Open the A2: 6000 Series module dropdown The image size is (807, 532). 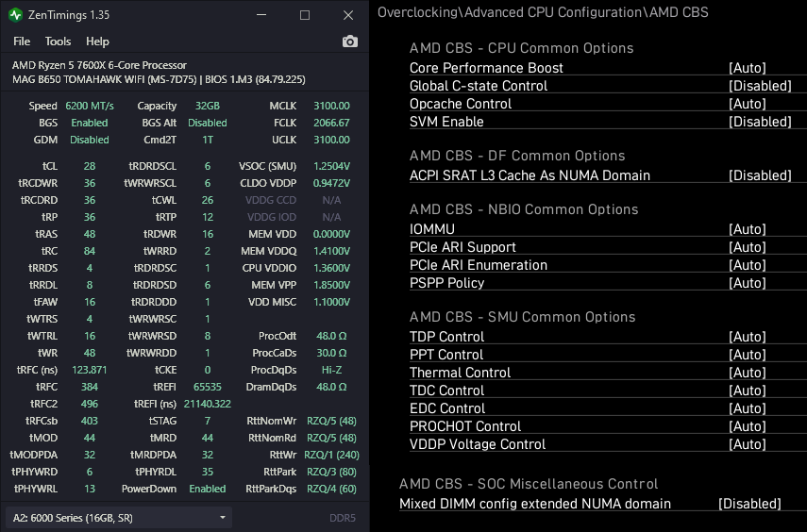pyautogui.click(x=119, y=518)
